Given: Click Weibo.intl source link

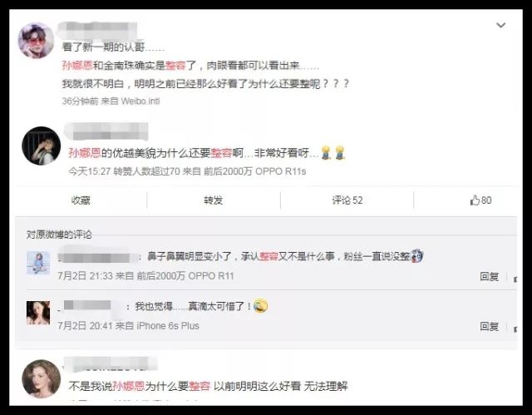Looking at the screenshot, I should (x=140, y=101).
